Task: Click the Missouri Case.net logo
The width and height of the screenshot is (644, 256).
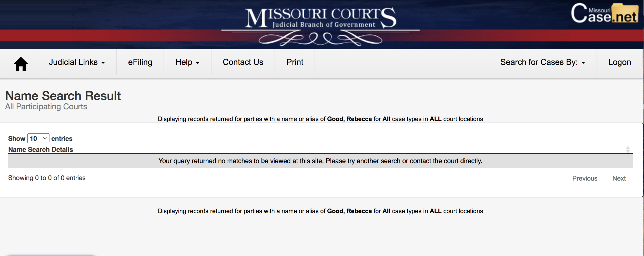Action: click(x=604, y=13)
